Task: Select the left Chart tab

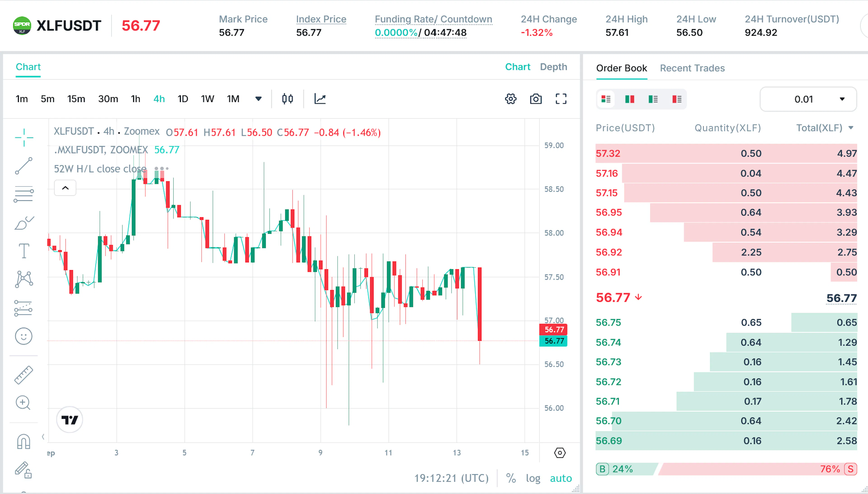Action: tap(28, 67)
